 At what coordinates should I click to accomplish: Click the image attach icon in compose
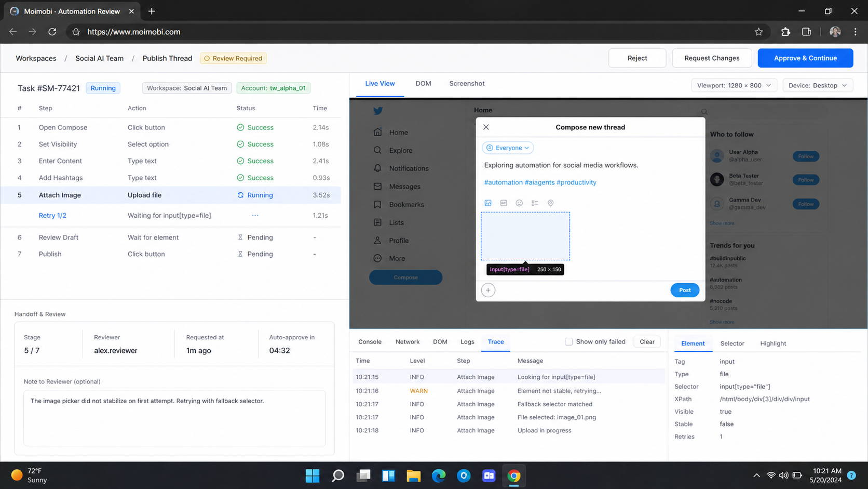pyautogui.click(x=488, y=203)
